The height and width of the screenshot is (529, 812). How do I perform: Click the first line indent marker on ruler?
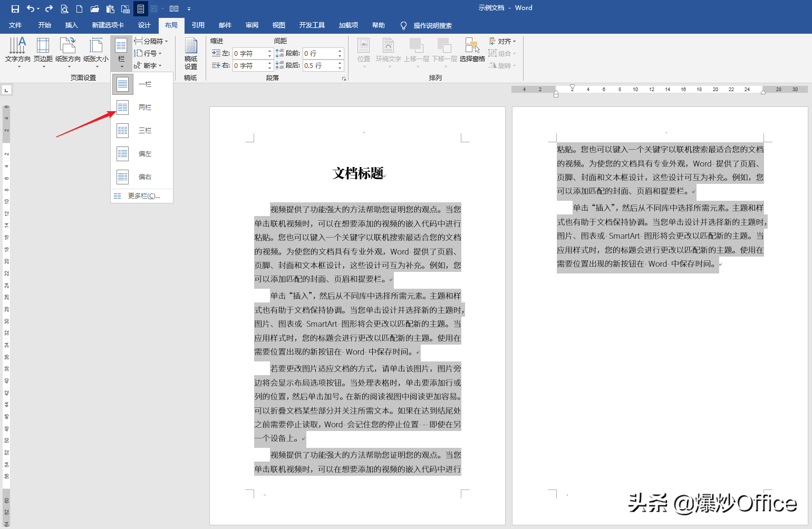coord(572,87)
